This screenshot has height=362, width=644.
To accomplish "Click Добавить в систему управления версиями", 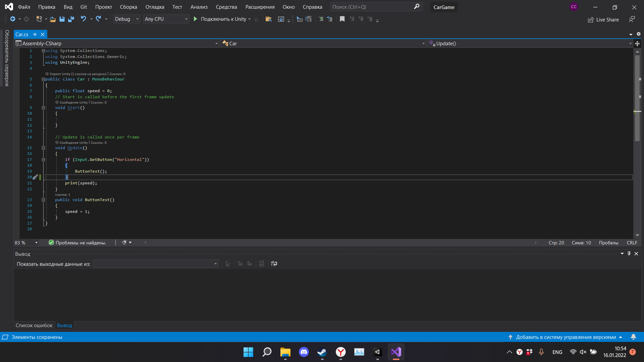I will (566, 337).
